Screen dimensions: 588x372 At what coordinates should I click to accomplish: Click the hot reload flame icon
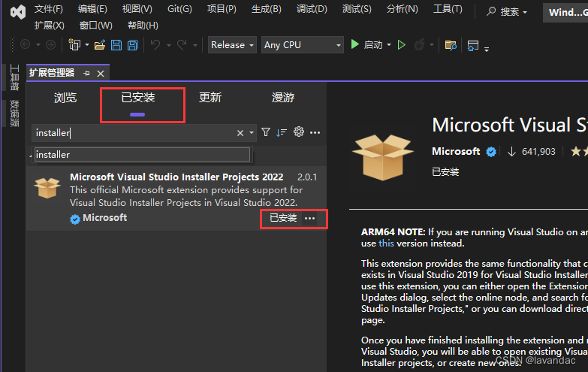[x=419, y=45]
